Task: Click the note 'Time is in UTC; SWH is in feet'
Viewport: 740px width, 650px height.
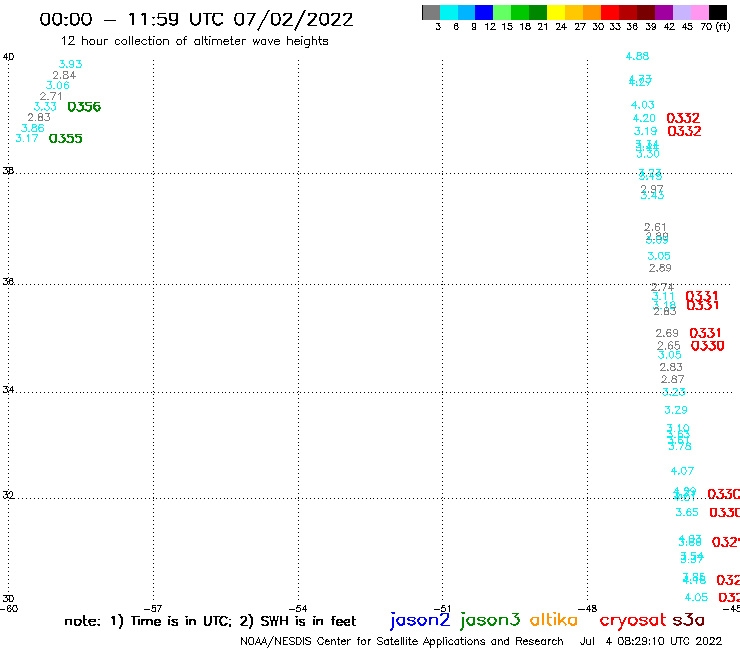Action: pyautogui.click(x=210, y=621)
